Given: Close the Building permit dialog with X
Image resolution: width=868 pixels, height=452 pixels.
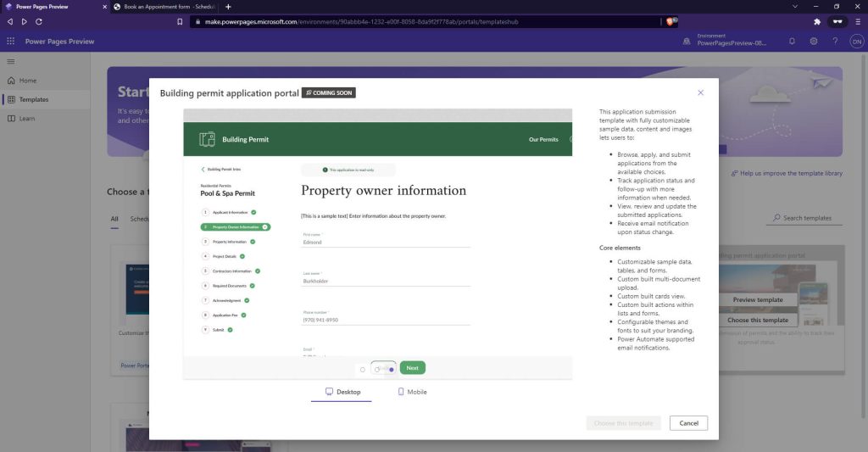Looking at the screenshot, I should (x=700, y=92).
